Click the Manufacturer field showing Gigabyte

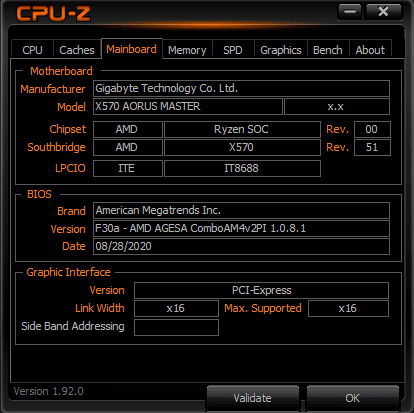[241, 88]
